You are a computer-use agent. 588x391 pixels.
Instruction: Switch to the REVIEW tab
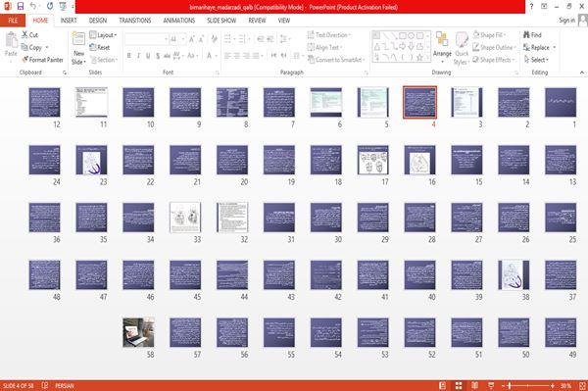click(257, 21)
